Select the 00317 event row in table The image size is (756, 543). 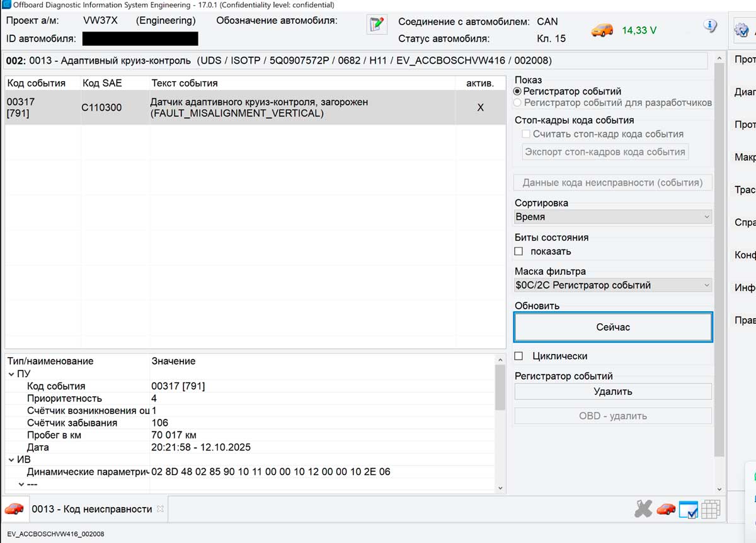252,108
